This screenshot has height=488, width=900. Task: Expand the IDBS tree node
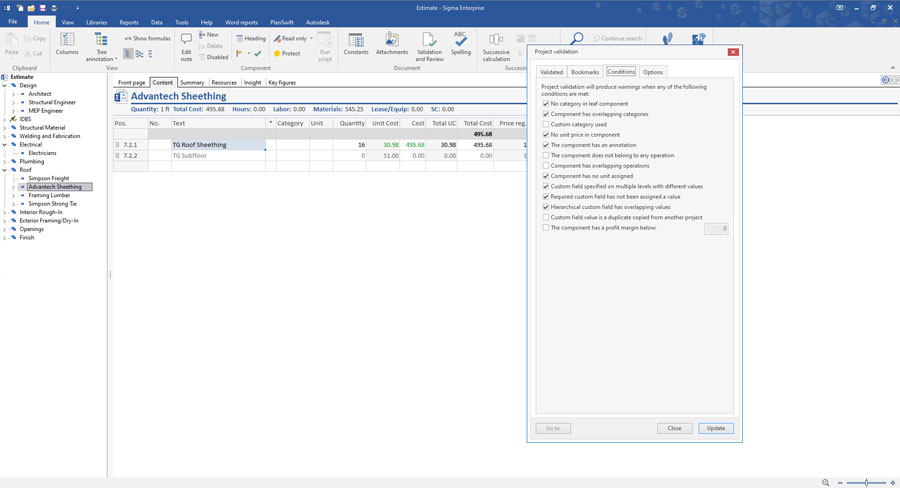point(5,119)
